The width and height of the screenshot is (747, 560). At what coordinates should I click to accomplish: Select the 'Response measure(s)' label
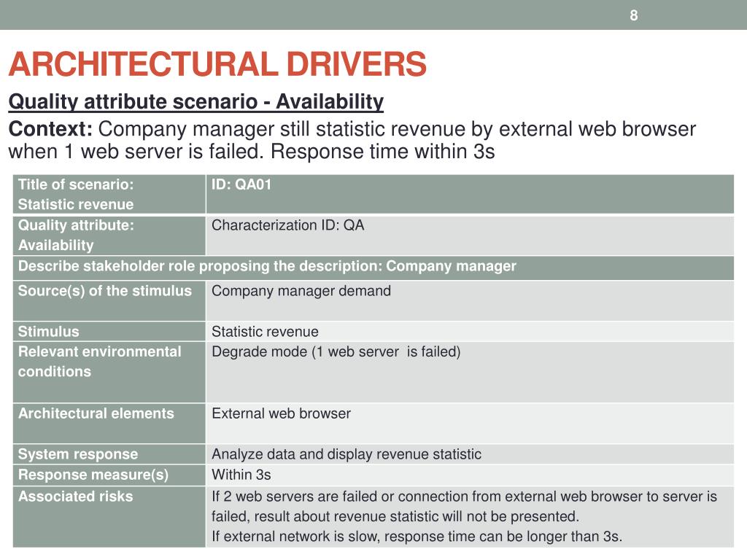(x=93, y=475)
